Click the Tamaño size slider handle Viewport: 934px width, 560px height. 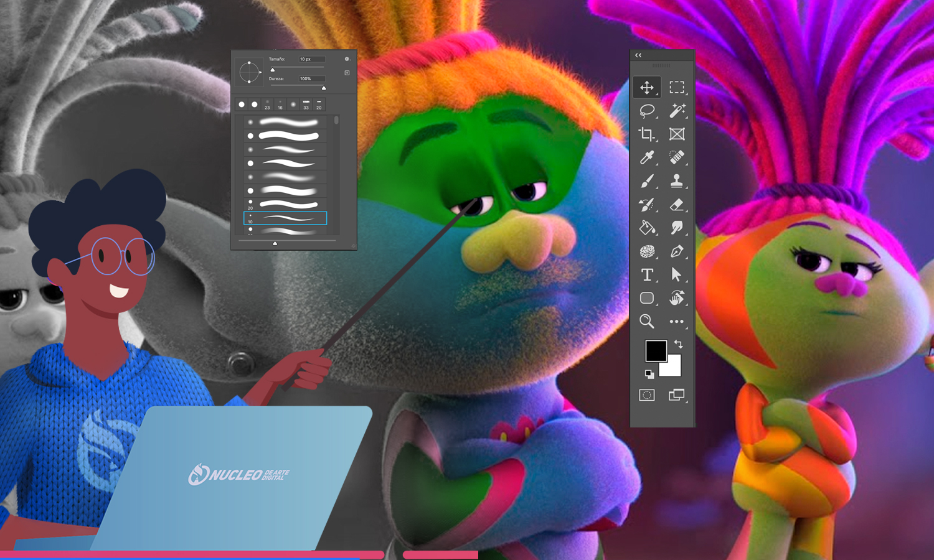pyautogui.click(x=273, y=70)
